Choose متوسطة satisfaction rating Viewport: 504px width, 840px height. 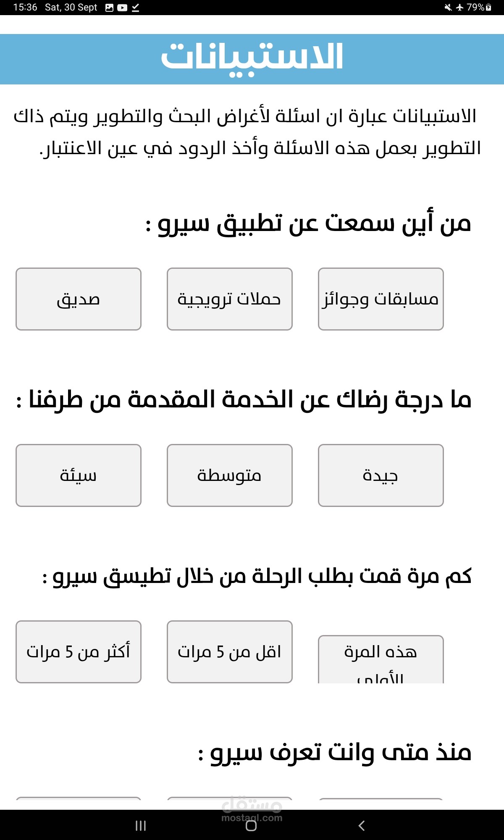[x=230, y=475]
